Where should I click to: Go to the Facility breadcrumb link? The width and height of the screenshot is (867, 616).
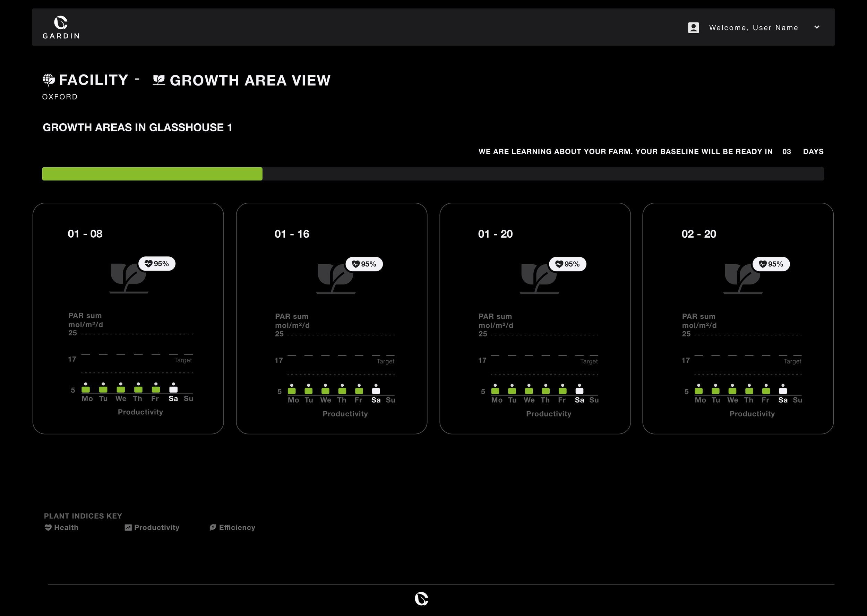(x=93, y=80)
